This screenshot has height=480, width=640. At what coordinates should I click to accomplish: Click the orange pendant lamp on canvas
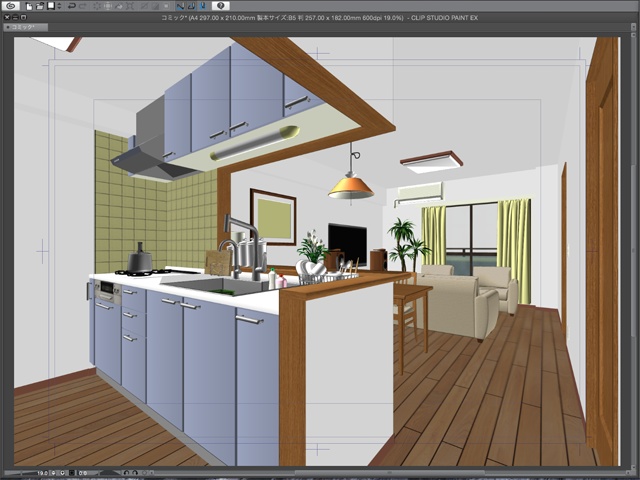click(x=351, y=189)
